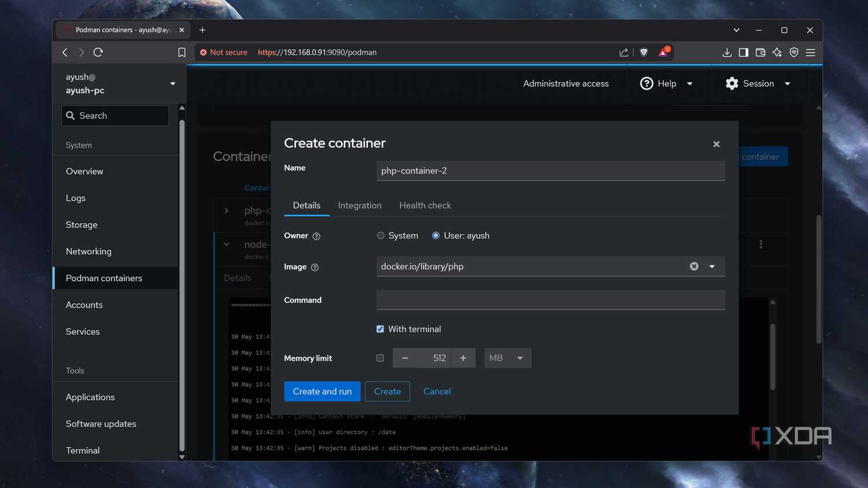Open the browser hamburger menu

coord(811,53)
